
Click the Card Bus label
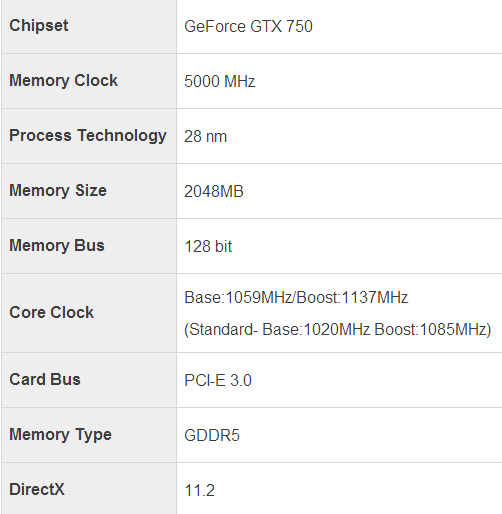coord(45,379)
